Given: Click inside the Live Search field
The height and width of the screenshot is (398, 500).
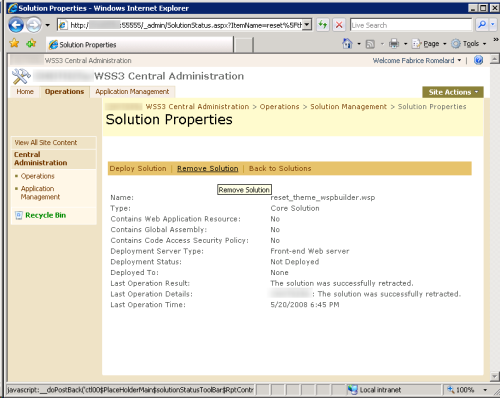Looking at the screenshot, I should 411,25.
